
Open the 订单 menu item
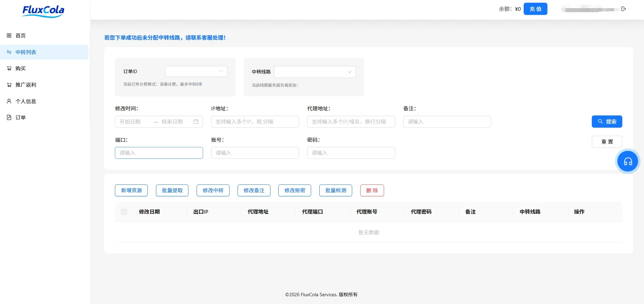pyautogui.click(x=44, y=117)
